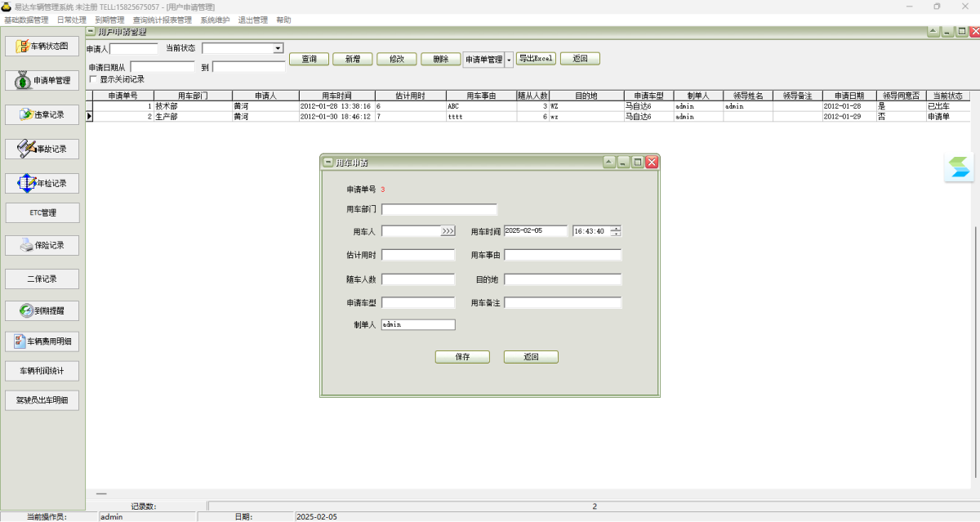Click the 用车时间 time spinner arrows
This screenshot has height=522, width=980.
pyautogui.click(x=616, y=231)
